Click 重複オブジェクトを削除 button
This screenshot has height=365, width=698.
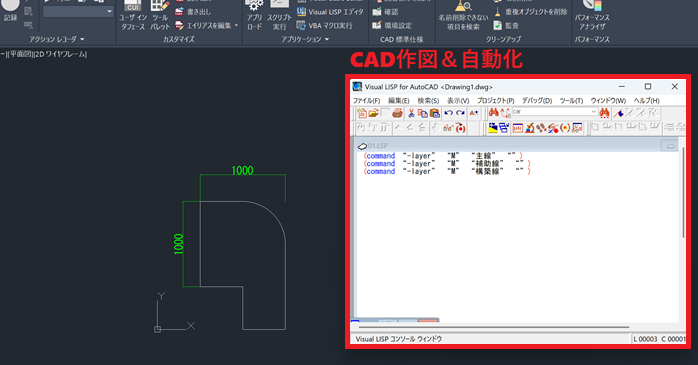[531, 12]
